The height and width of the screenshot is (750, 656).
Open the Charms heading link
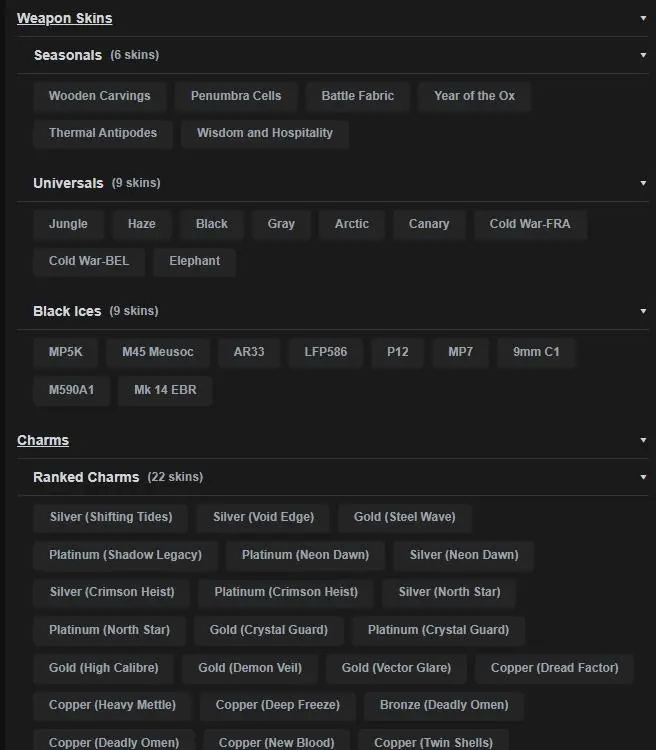43,440
